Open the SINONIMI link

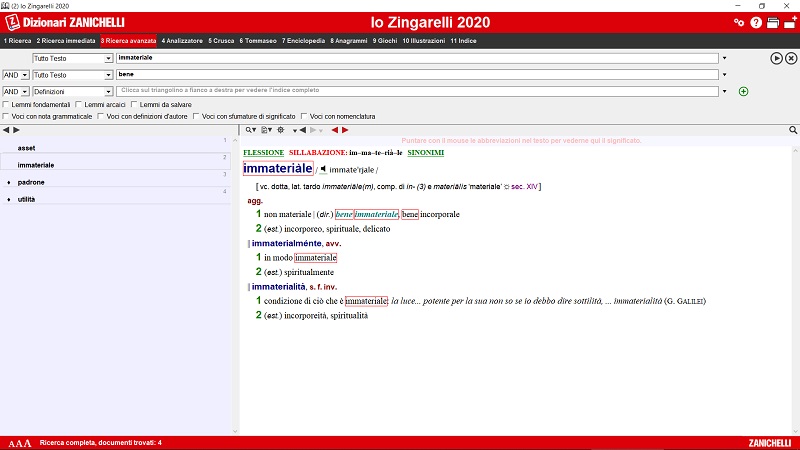click(426, 153)
